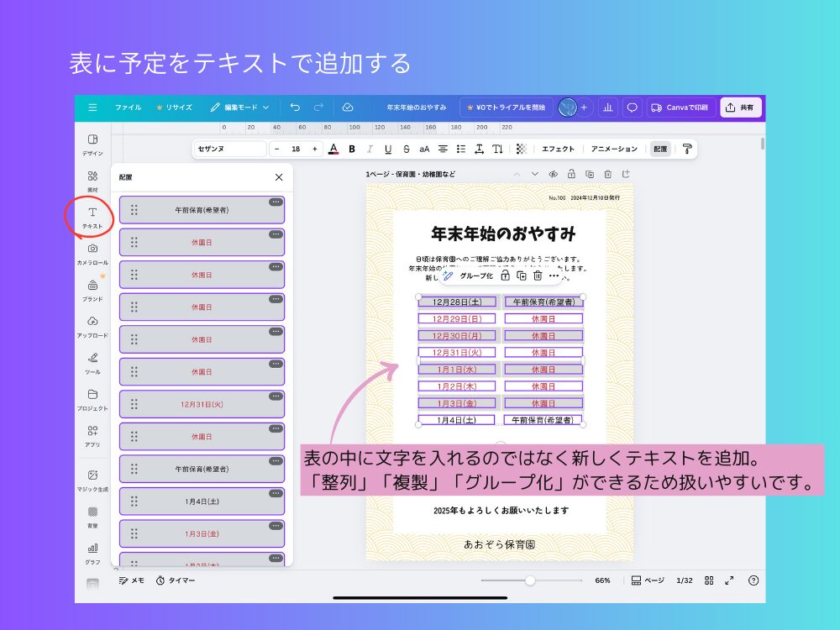840x630 pixels.
Task: Adjust the zoom slider at 66%
Action: coord(530,580)
